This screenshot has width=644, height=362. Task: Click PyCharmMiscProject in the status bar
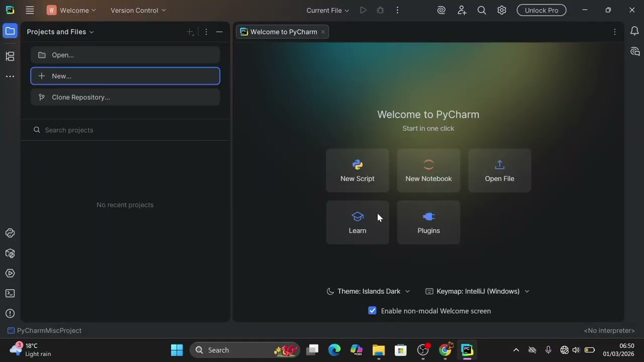(x=45, y=330)
